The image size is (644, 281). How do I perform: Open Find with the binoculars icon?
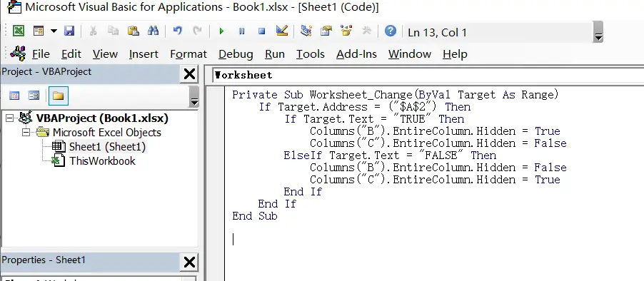[x=154, y=31]
